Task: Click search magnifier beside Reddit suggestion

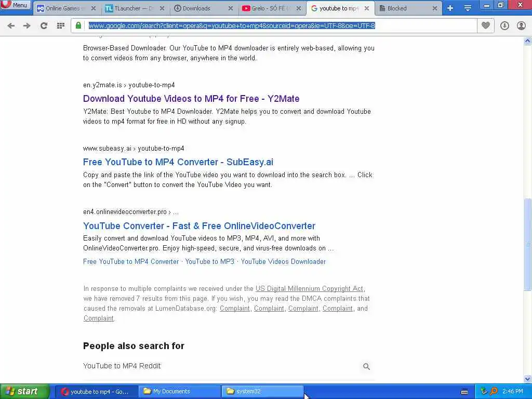Action: pos(366,366)
